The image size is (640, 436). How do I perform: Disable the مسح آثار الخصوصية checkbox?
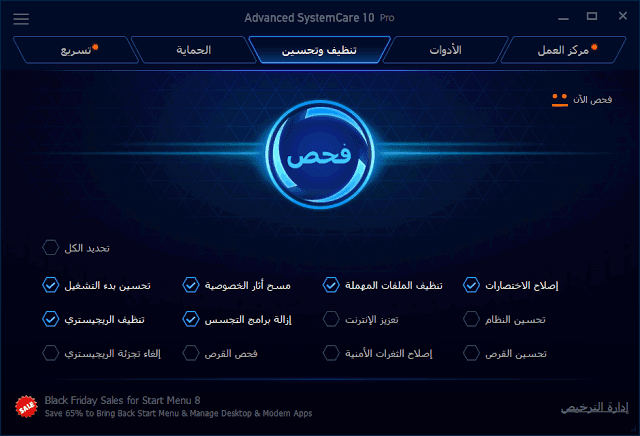[191, 285]
